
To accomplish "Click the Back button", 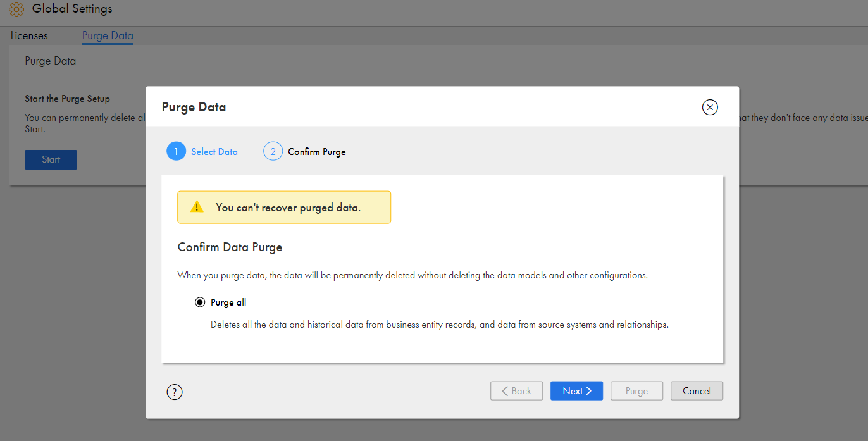I will coord(516,391).
